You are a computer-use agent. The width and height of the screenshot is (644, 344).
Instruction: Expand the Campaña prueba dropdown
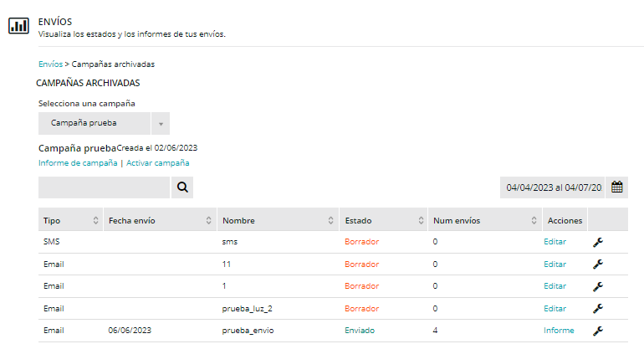point(160,124)
